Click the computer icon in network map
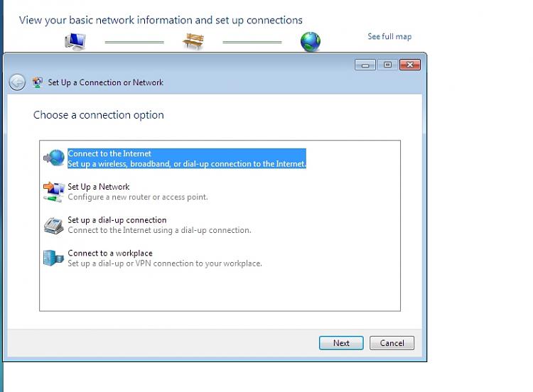 (75, 41)
